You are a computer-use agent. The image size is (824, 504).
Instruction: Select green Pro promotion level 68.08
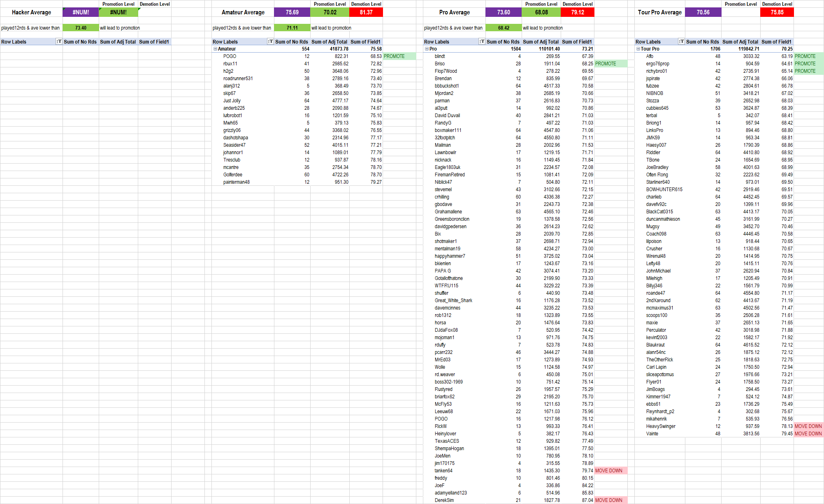point(541,12)
